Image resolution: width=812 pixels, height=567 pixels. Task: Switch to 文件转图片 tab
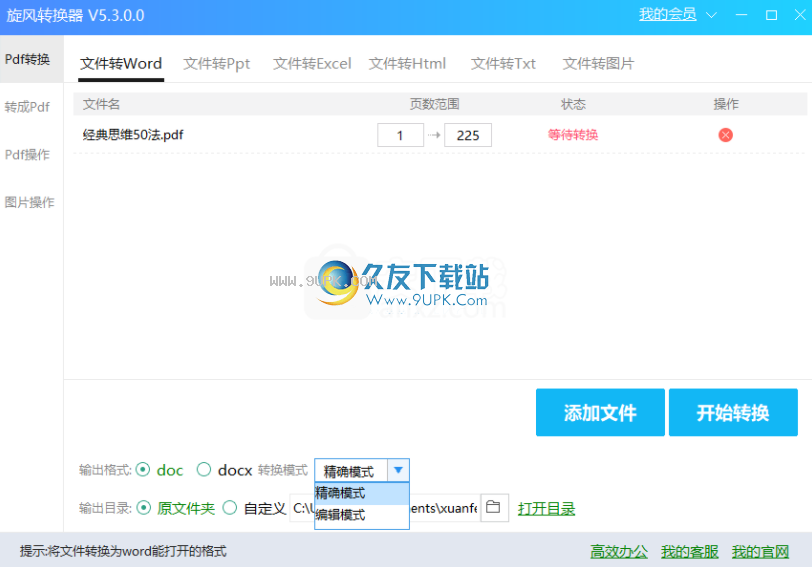598,64
